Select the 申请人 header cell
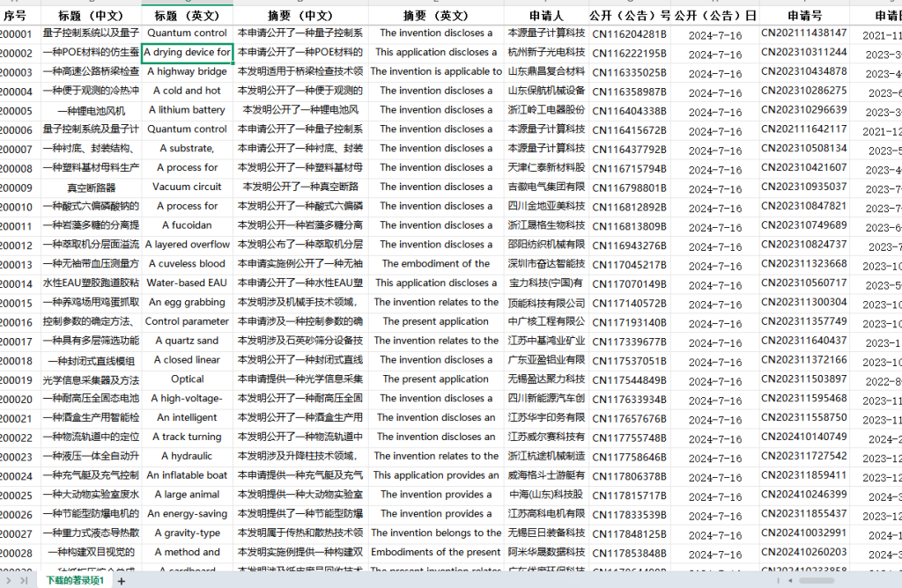This screenshot has height=588, width=902. [x=546, y=16]
